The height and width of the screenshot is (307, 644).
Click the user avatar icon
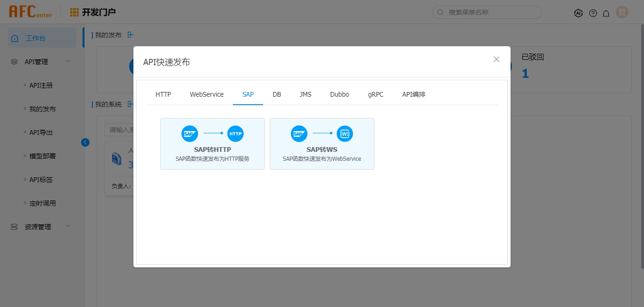point(622,13)
